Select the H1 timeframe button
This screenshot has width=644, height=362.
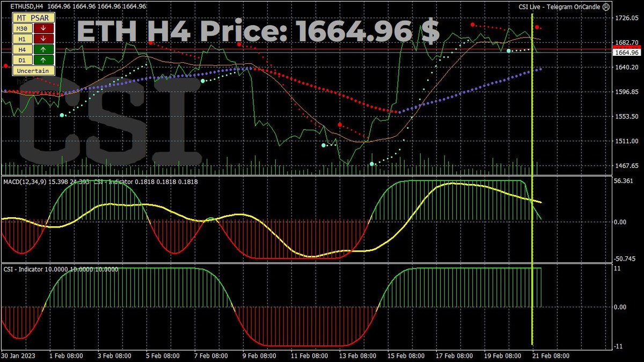click(22, 39)
